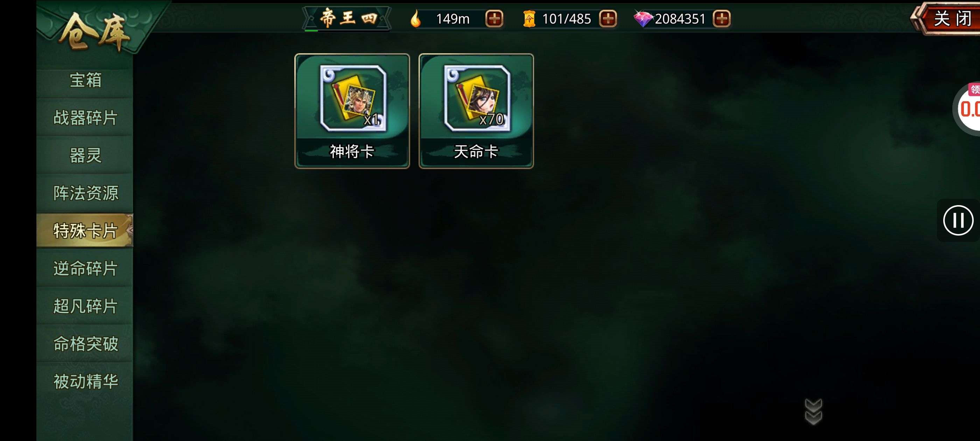The image size is (980, 441).
Task: Open the 神将卡 card item
Action: point(352,111)
